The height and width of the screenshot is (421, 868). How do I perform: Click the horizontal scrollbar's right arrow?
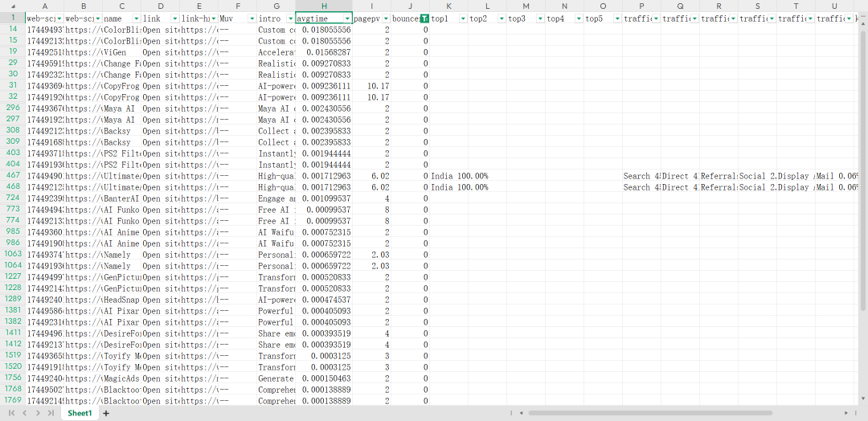tap(846, 413)
